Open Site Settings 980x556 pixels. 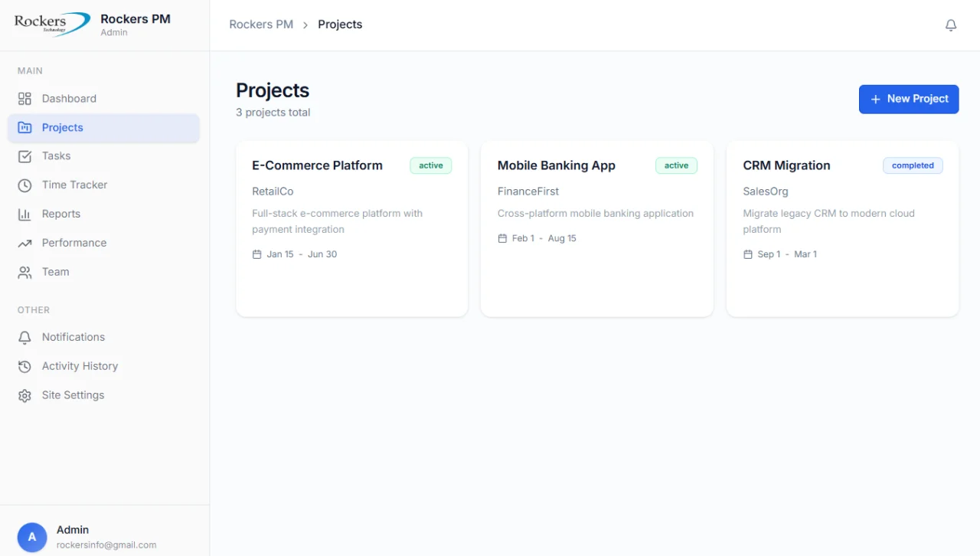tap(103, 396)
